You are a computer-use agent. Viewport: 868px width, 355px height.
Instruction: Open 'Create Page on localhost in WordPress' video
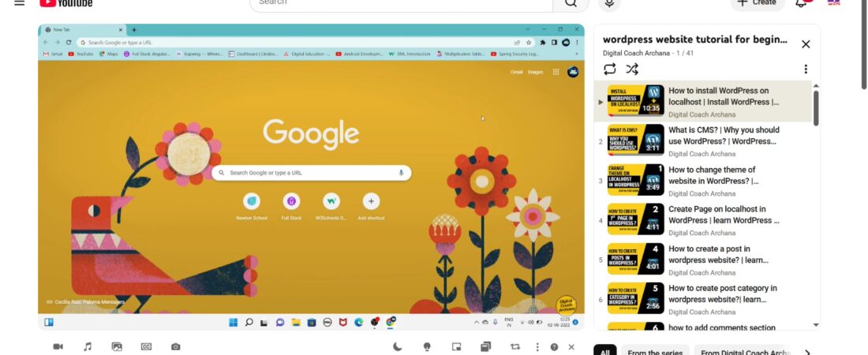coord(724,215)
